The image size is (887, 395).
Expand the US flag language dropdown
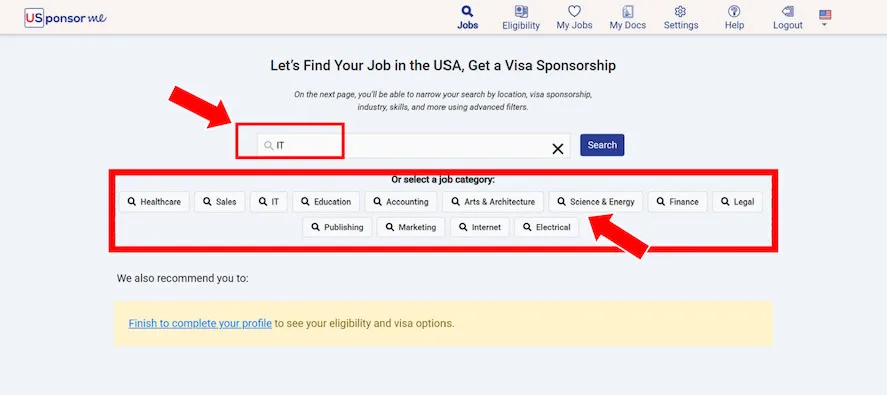(x=825, y=18)
